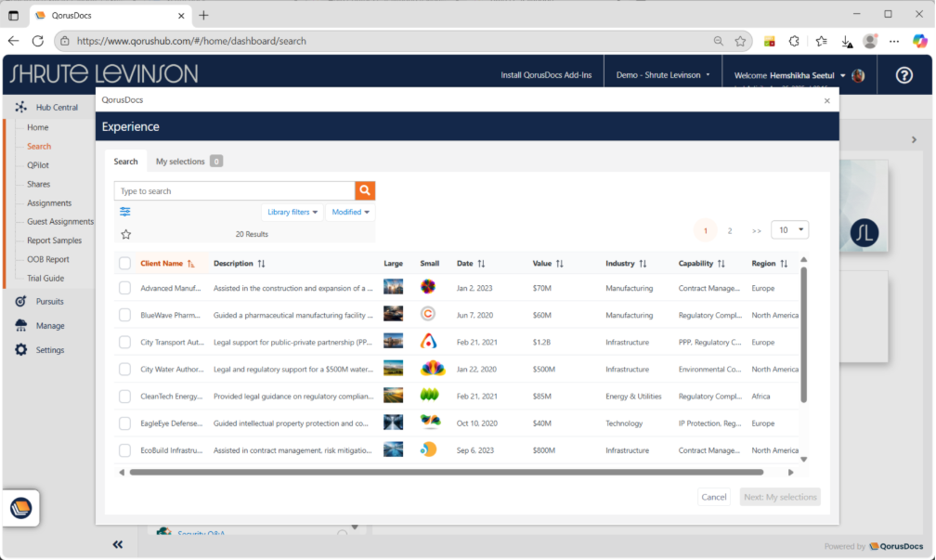Select the Search tab in the dialog
The width and height of the screenshot is (936, 560).
tap(126, 161)
